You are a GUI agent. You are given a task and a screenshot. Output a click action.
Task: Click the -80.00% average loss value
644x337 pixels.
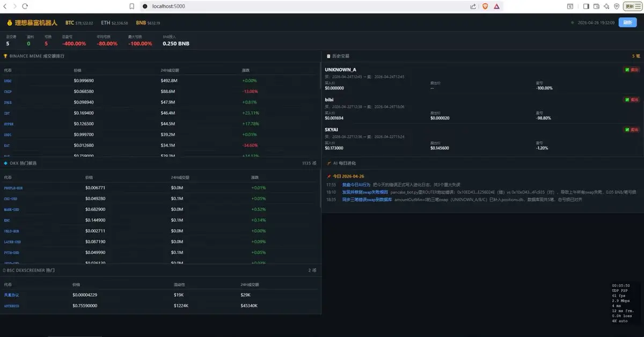[x=107, y=43]
